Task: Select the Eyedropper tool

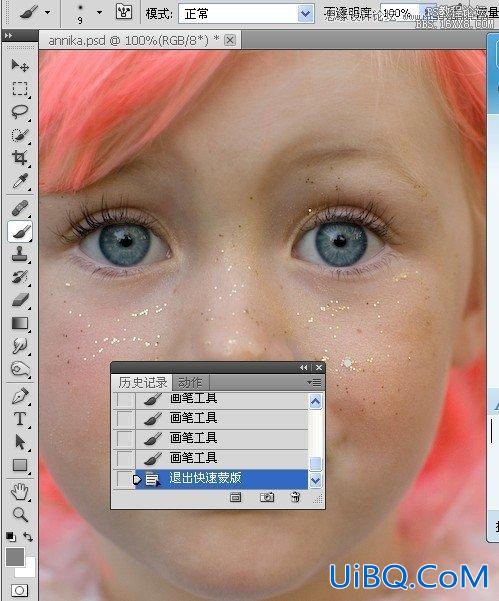Action: tap(20, 181)
